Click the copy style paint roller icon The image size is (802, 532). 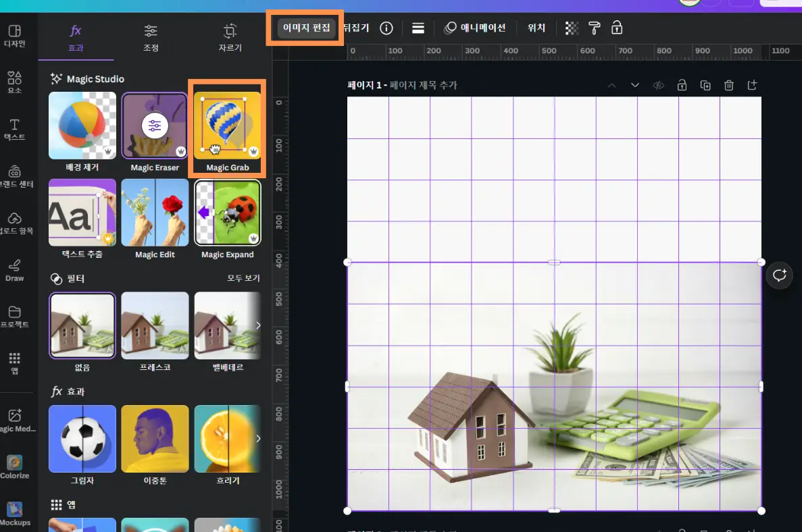coord(594,28)
